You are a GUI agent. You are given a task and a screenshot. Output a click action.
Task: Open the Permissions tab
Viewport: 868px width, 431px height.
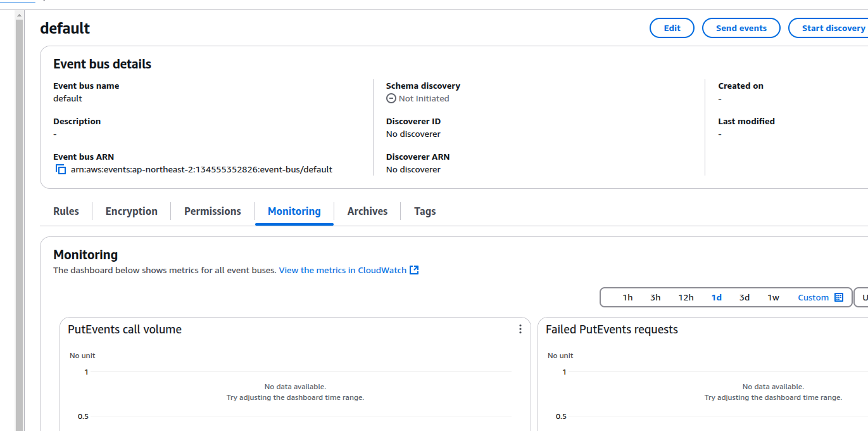pos(213,211)
